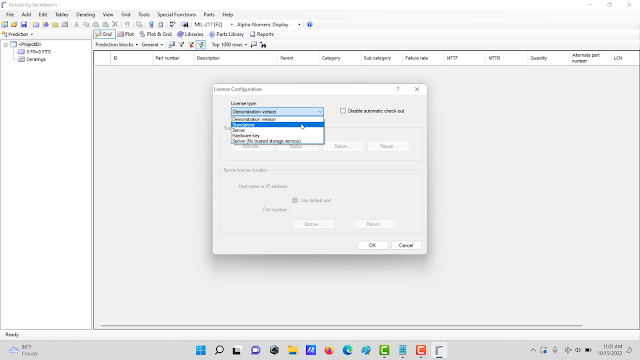
Task: Open the File menu
Action: [10, 15]
